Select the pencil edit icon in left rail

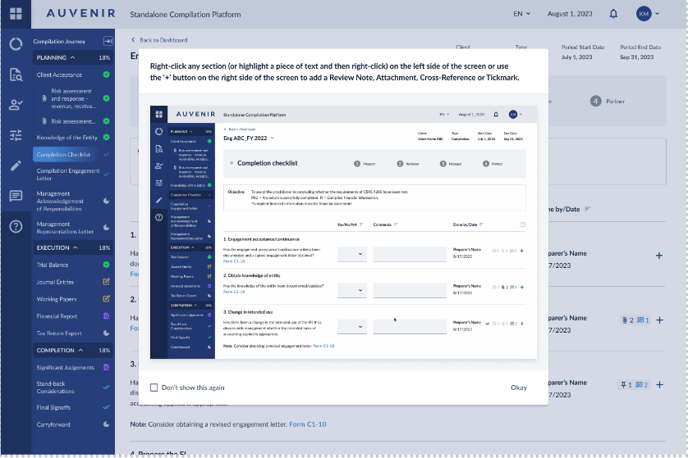[x=15, y=166]
